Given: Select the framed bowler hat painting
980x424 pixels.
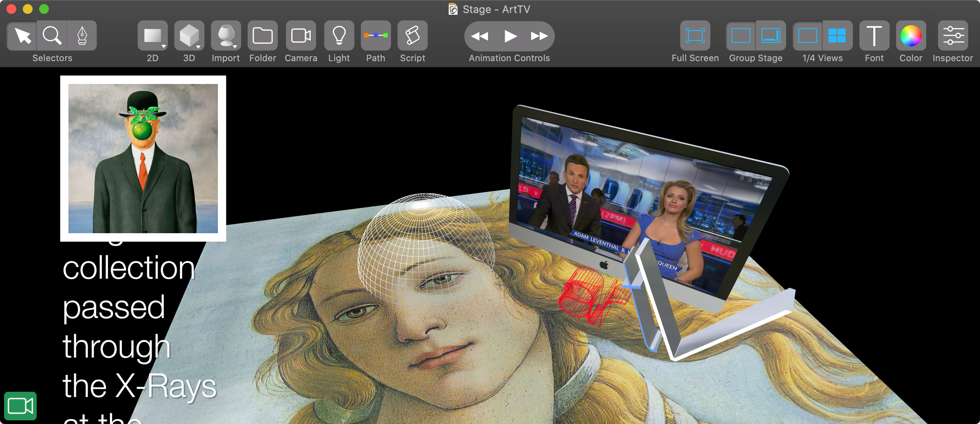Looking at the screenshot, I should click(143, 159).
